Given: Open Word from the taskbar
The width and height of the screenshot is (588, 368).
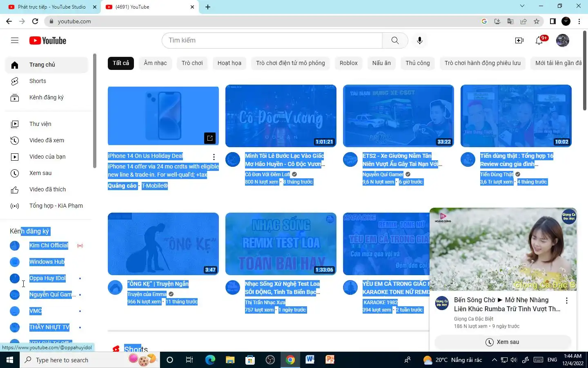Looking at the screenshot, I should [x=310, y=360].
